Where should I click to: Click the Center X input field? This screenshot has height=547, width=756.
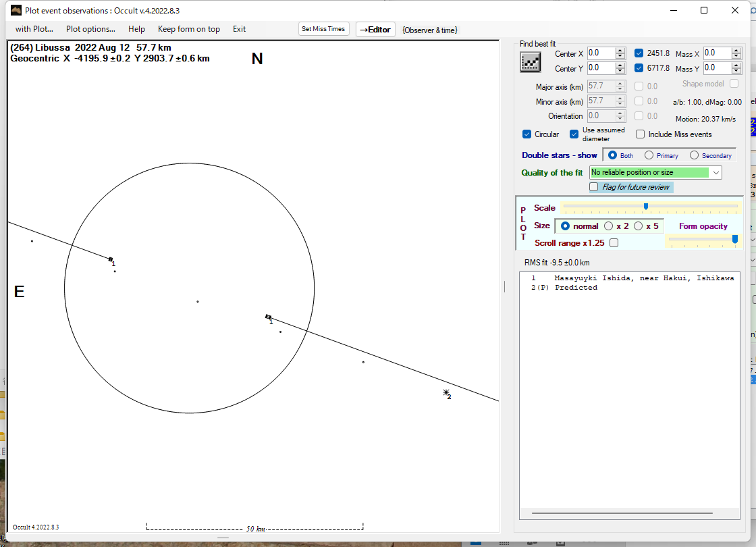pos(600,53)
